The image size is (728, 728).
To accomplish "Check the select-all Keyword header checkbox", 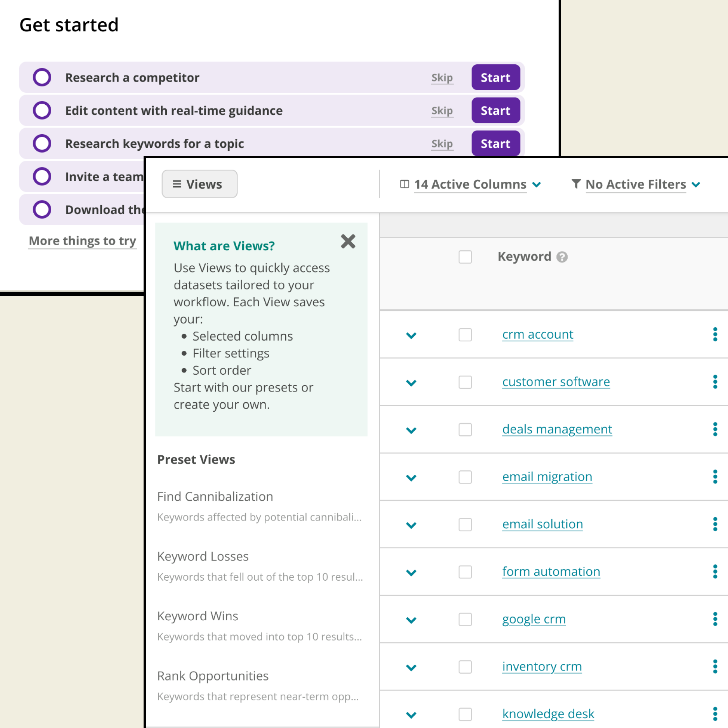I will pyautogui.click(x=465, y=257).
